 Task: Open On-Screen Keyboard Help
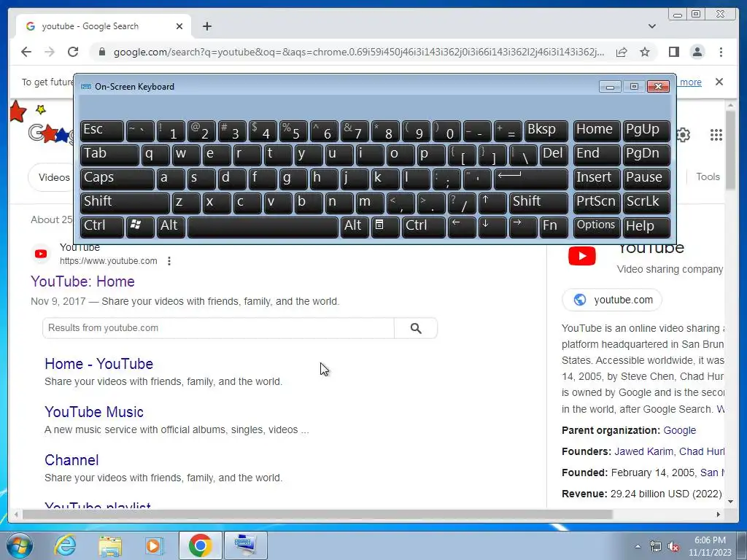coord(646,227)
